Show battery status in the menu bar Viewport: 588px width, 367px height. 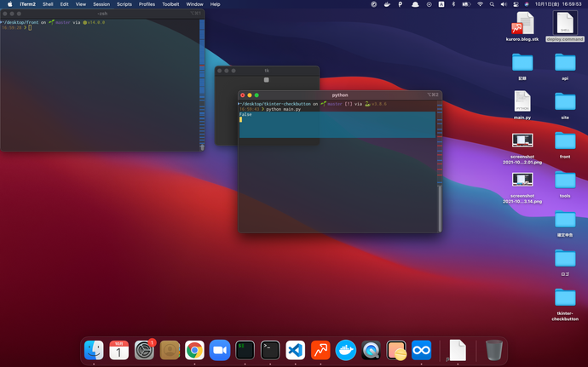[466, 4]
